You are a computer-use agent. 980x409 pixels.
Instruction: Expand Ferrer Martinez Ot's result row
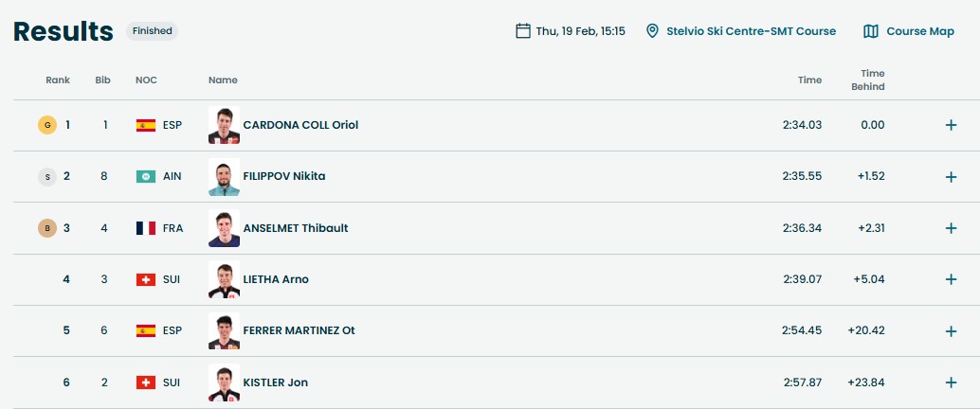(x=952, y=331)
